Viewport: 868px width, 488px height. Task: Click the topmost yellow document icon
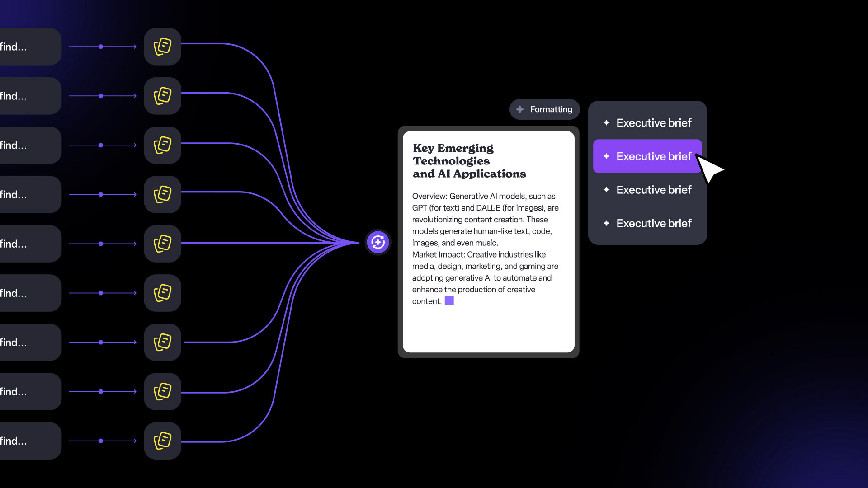(x=162, y=47)
